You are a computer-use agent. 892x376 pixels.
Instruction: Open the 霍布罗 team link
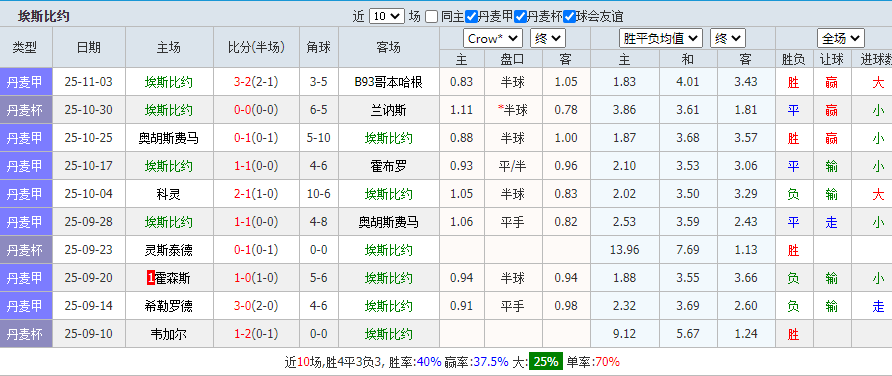pyautogui.click(x=389, y=166)
